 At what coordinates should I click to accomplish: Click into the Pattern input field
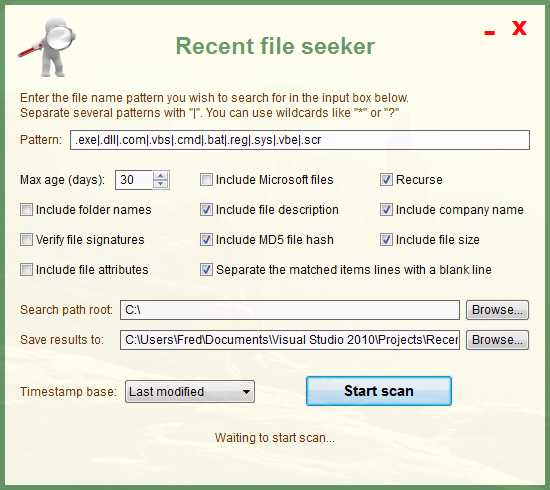point(300,140)
